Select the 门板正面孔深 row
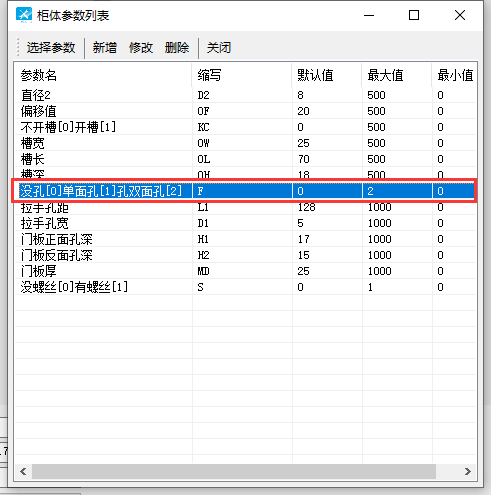The width and height of the screenshot is (491, 495). coord(245,239)
